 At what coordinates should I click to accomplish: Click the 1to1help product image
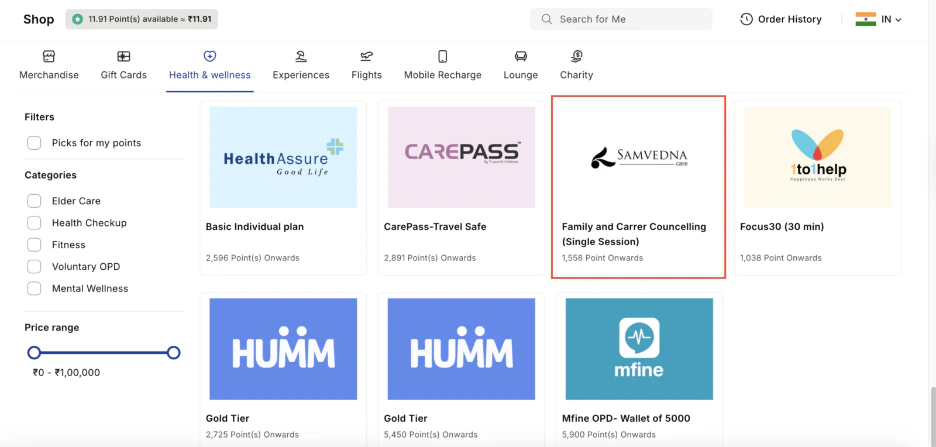pos(817,157)
